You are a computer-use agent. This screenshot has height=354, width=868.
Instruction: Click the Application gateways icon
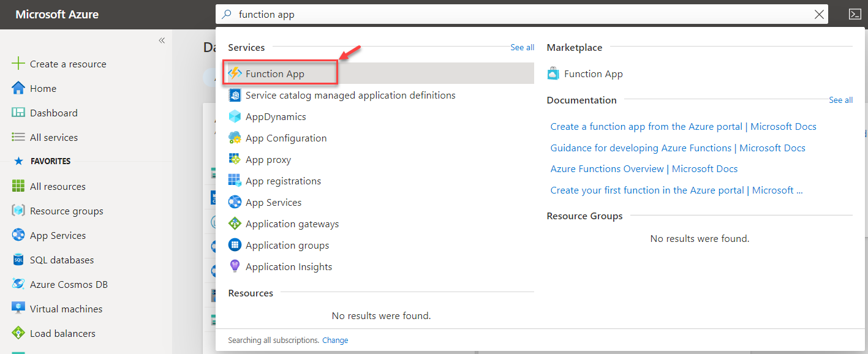click(x=235, y=224)
